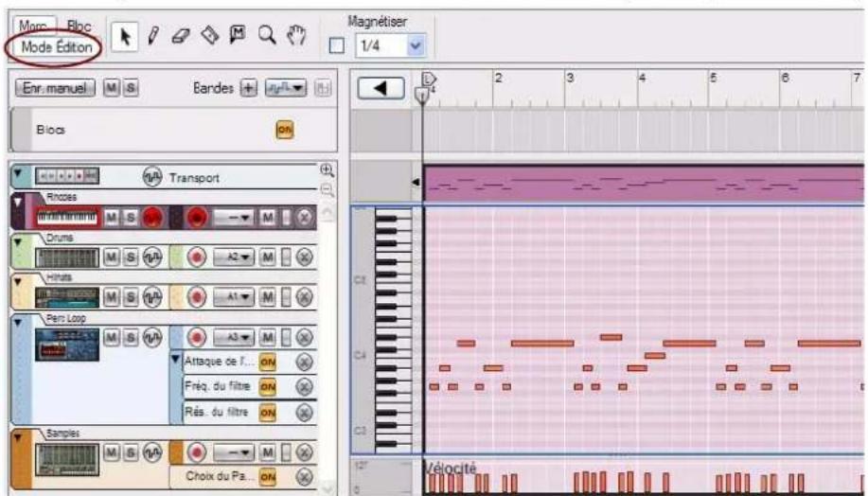Remove the Choix du Pa... automation lane
Image resolution: width=868 pixels, height=496 pixels.
coord(303,477)
